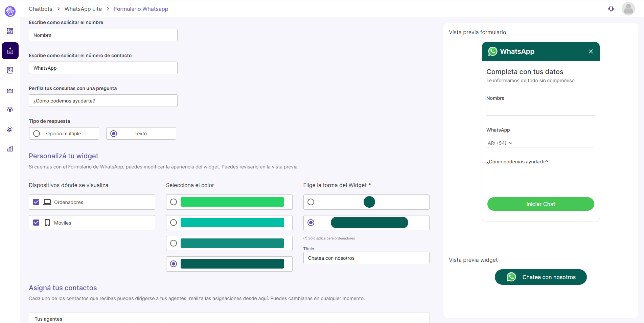Open the dashboard grid icon
Screen dimensions: 644x323
pos(10,31)
